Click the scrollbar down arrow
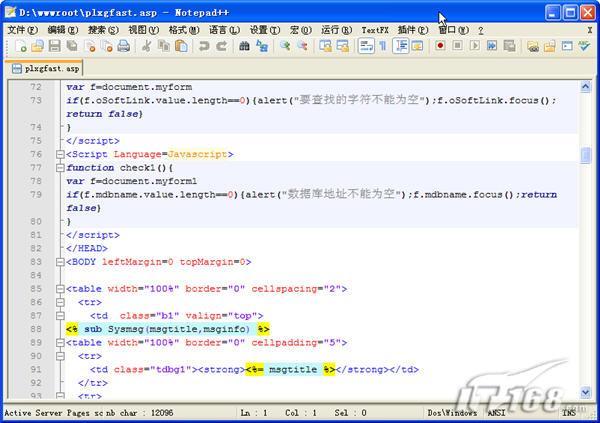 [585, 392]
